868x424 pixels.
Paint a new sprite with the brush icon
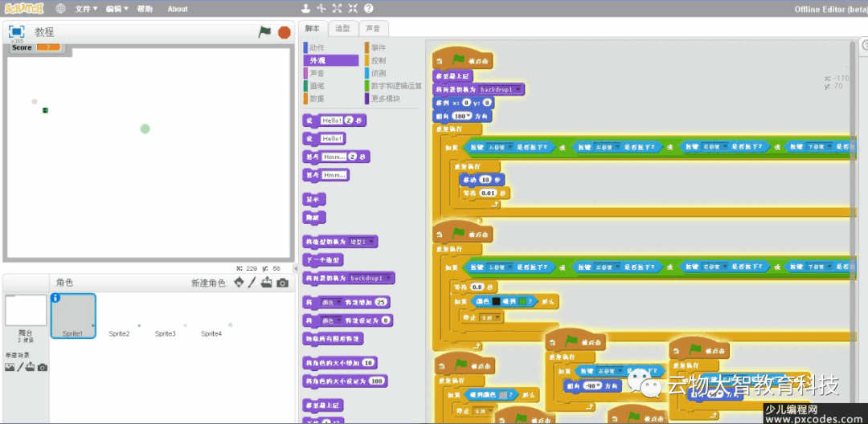(x=252, y=283)
